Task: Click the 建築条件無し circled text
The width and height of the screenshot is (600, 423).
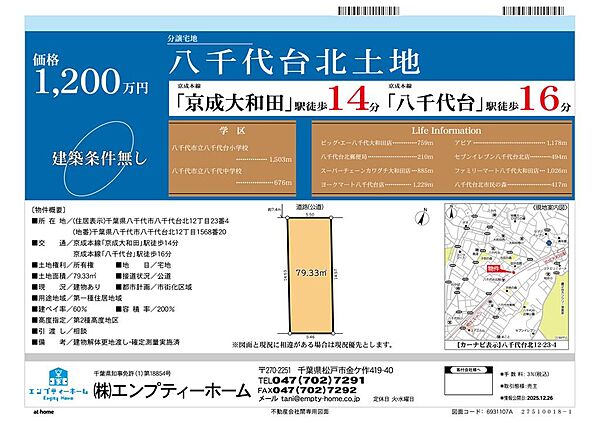Action: tap(99, 158)
